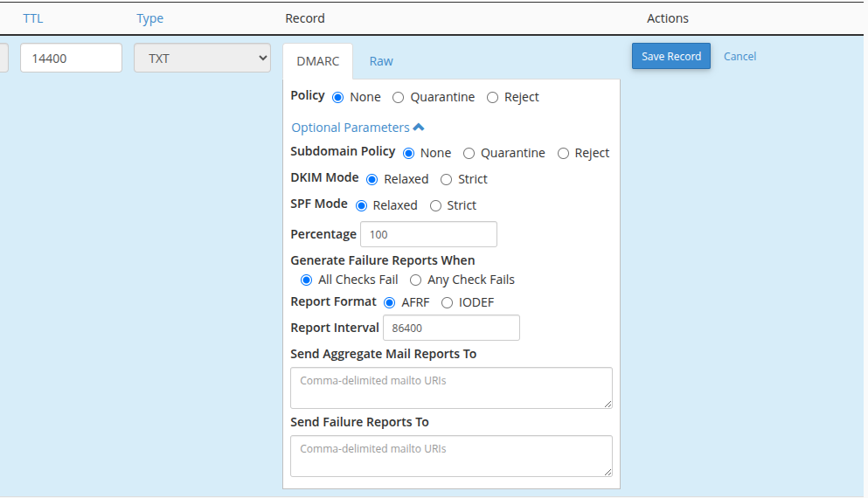Open the record Type dropdown
This screenshot has width=868, height=498.
pyautogui.click(x=202, y=58)
